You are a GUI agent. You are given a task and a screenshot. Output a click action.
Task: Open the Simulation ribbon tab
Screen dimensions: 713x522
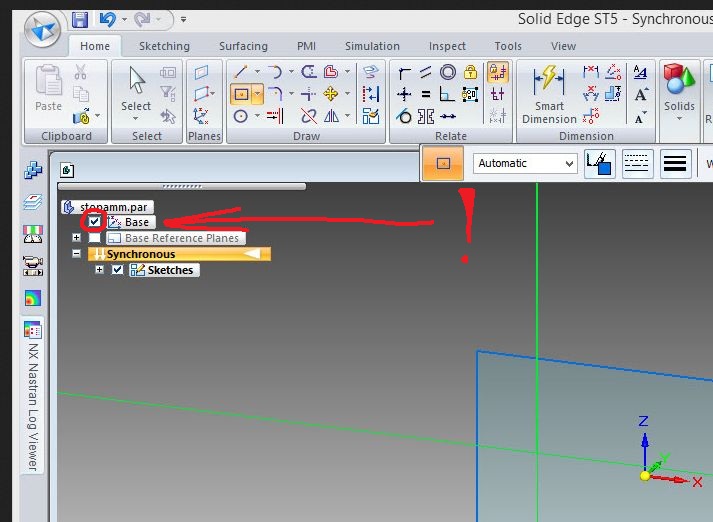tap(372, 46)
